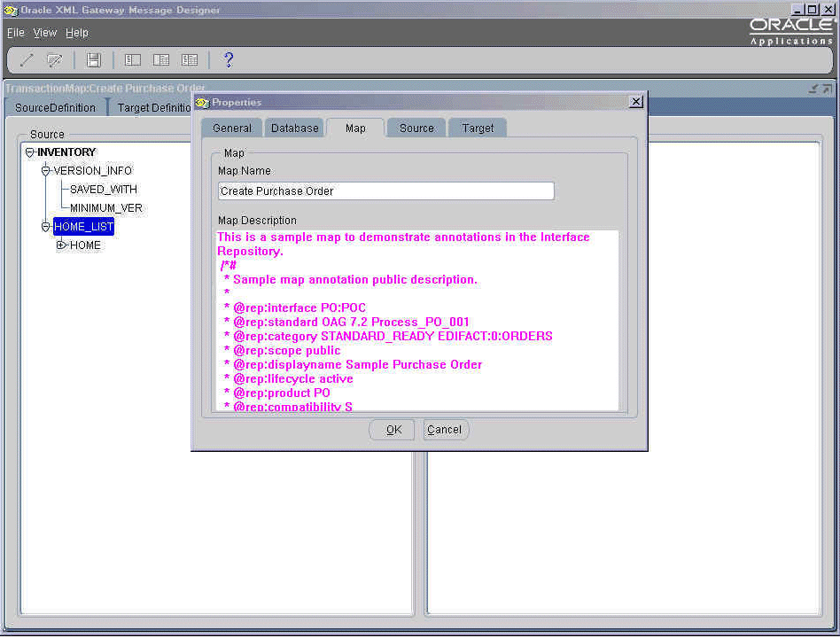Click the Map Name input field
Image resolution: width=840 pixels, height=638 pixels.
pyautogui.click(x=385, y=191)
